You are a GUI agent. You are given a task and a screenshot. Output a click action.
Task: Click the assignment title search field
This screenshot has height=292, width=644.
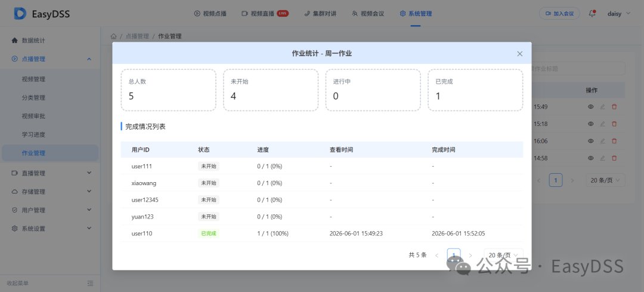coord(578,69)
